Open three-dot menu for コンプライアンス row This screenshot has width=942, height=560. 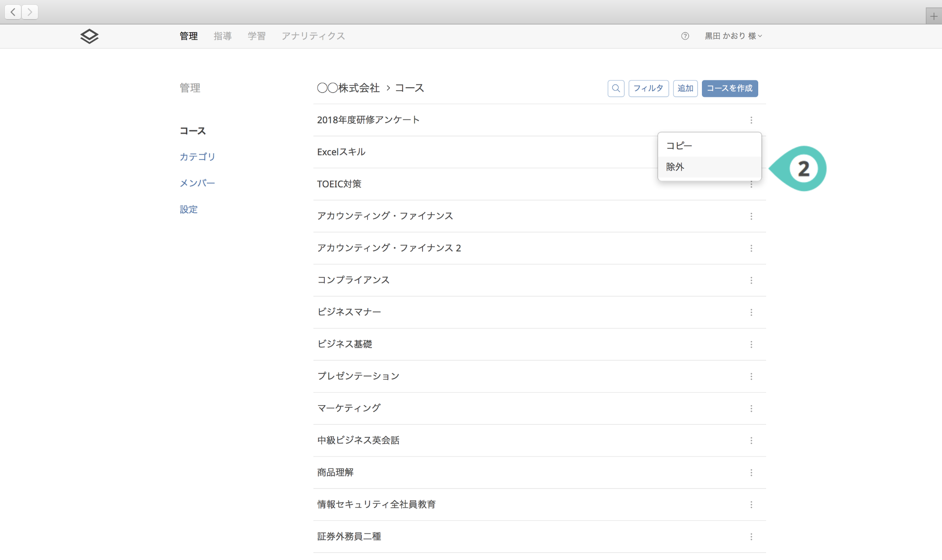751,280
